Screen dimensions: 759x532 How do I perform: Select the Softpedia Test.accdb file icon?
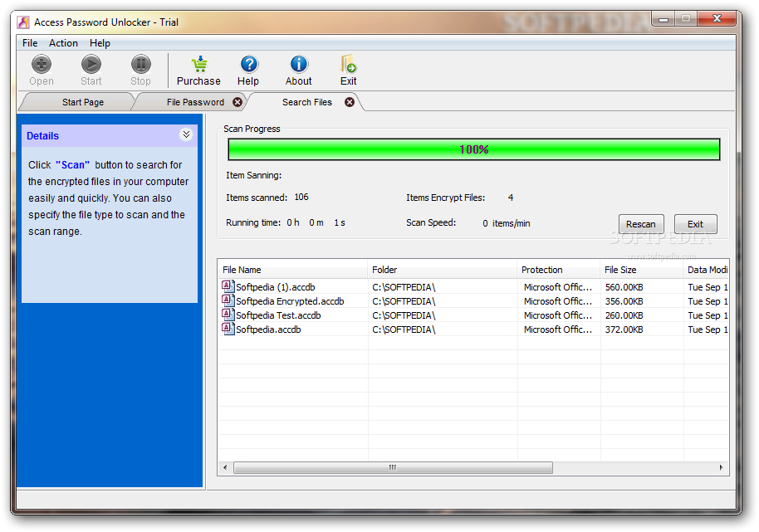228,315
